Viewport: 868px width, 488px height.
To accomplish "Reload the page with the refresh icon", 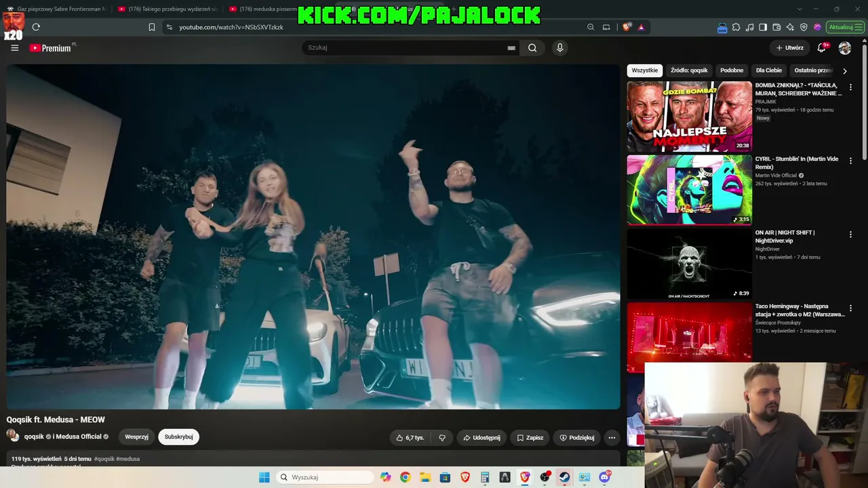I will (x=36, y=27).
